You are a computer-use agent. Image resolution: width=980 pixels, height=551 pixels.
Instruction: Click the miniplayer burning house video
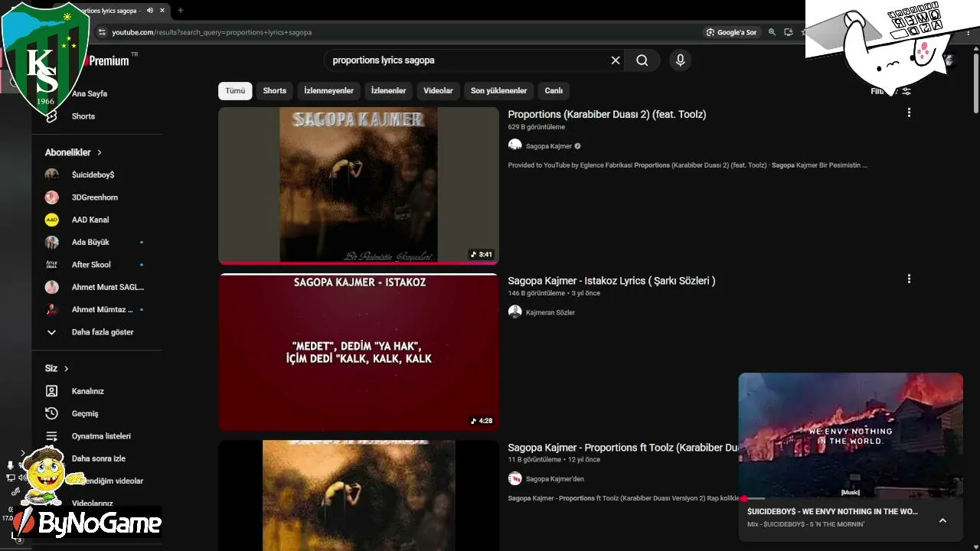point(851,435)
